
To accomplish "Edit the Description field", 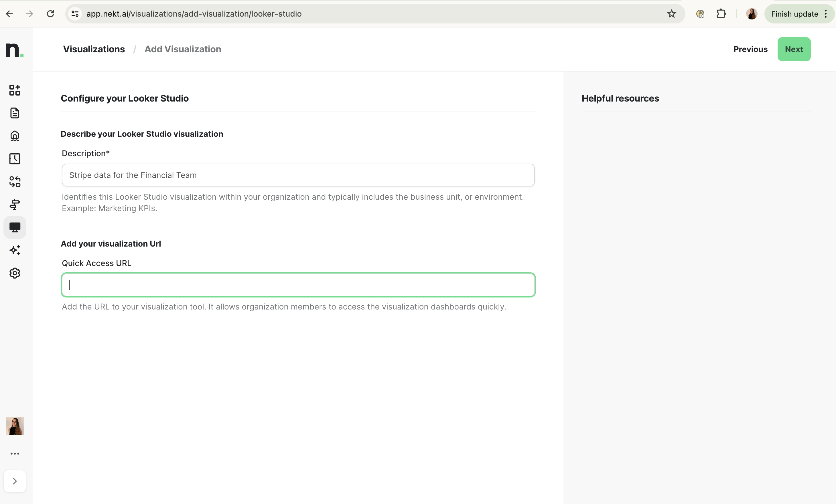I will [298, 175].
